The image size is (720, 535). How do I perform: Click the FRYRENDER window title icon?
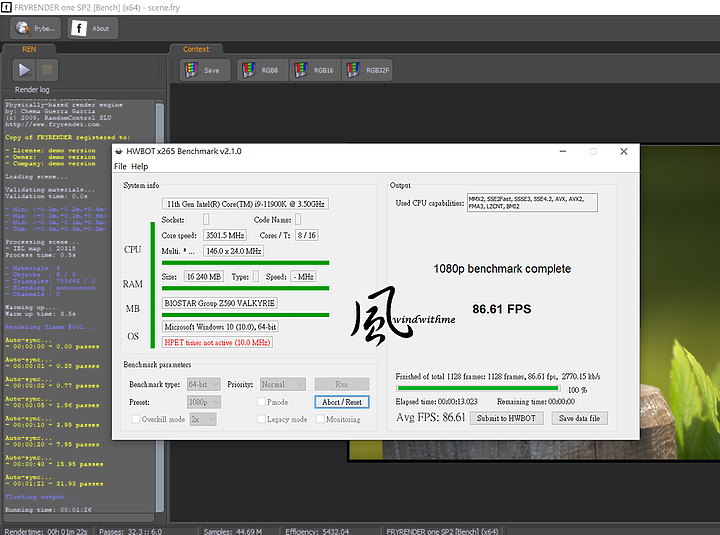[6, 7]
